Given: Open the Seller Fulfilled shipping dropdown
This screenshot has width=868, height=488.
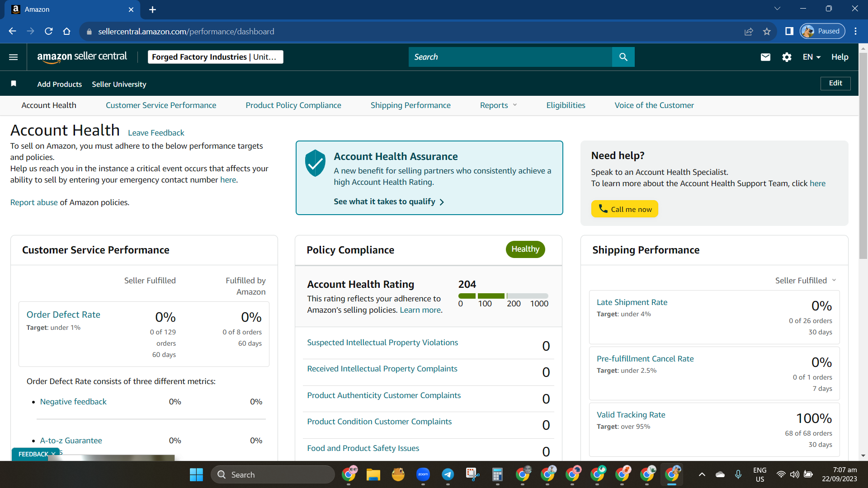Looking at the screenshot, I should [x=806, y=281].
